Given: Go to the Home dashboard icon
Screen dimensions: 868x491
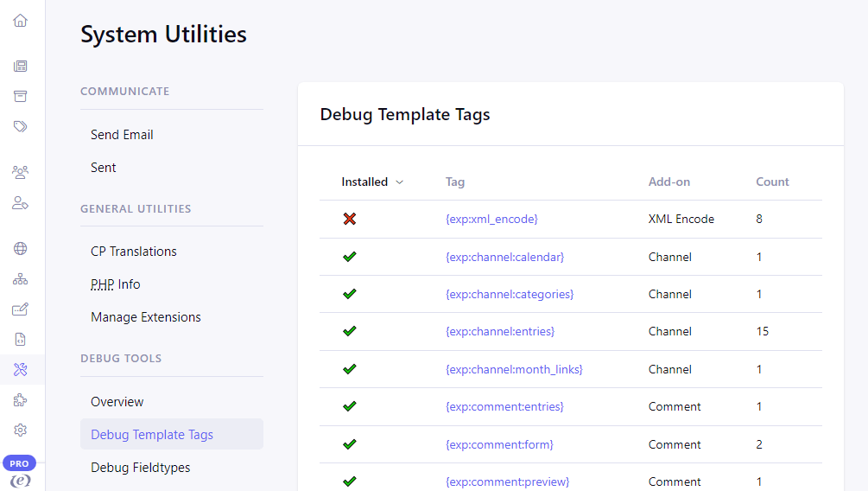Looking at the screenshot, I should click(20, 20).
